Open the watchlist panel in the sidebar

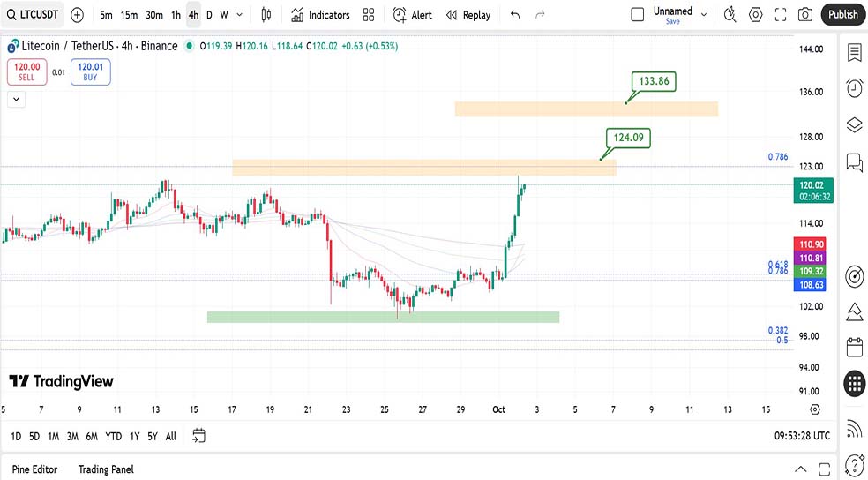pyautogui.click(x=854, y=53)
